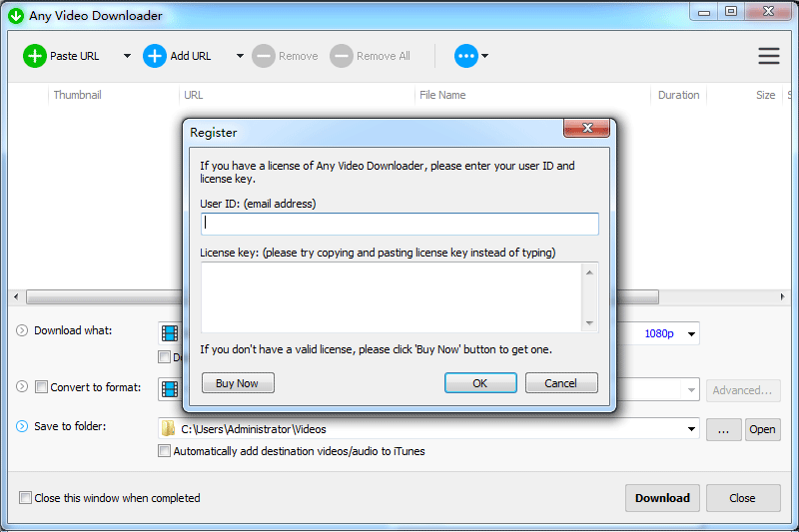
Task: Enable Automatically add to iTunes checkbox
Action: (164, 451)
